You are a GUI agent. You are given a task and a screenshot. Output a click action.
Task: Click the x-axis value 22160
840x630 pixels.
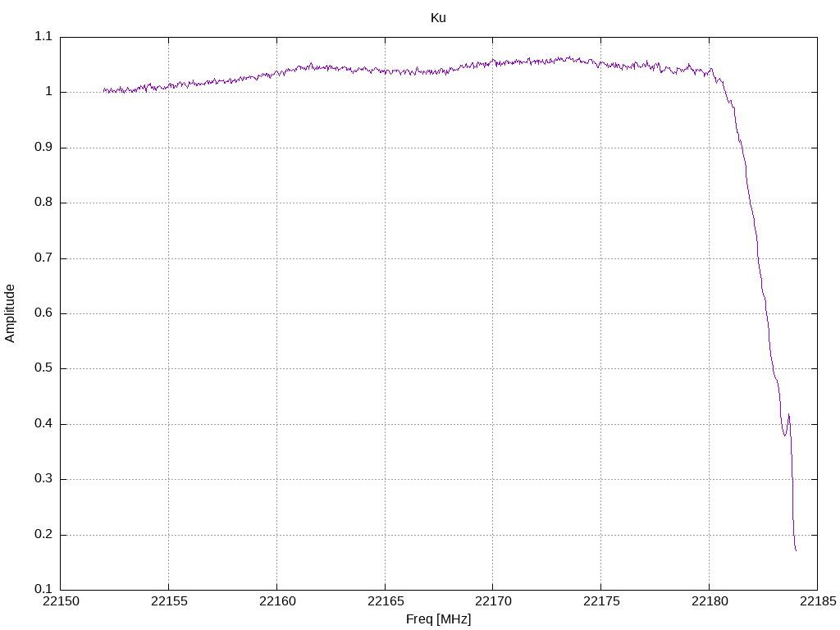coord(277,601)
